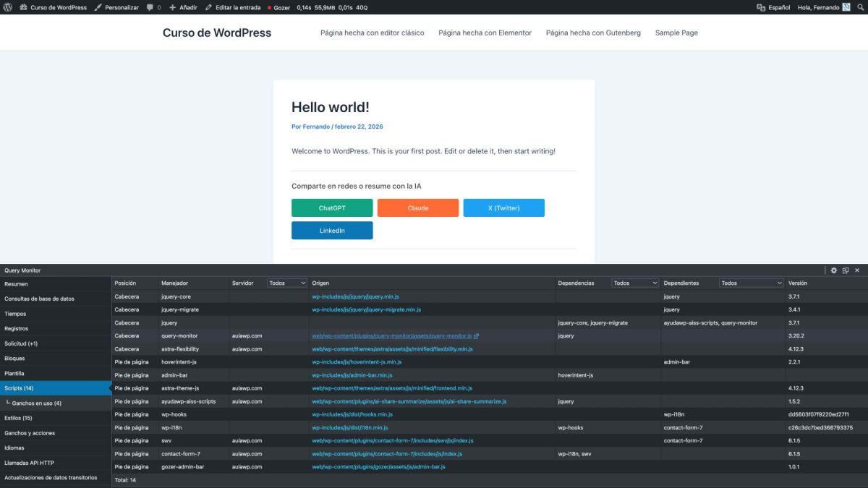Image resolution: width=868 pixels, height=488 pixels.
Task: Open flexibility.min.js origin link
Action: tap(392, 349)
